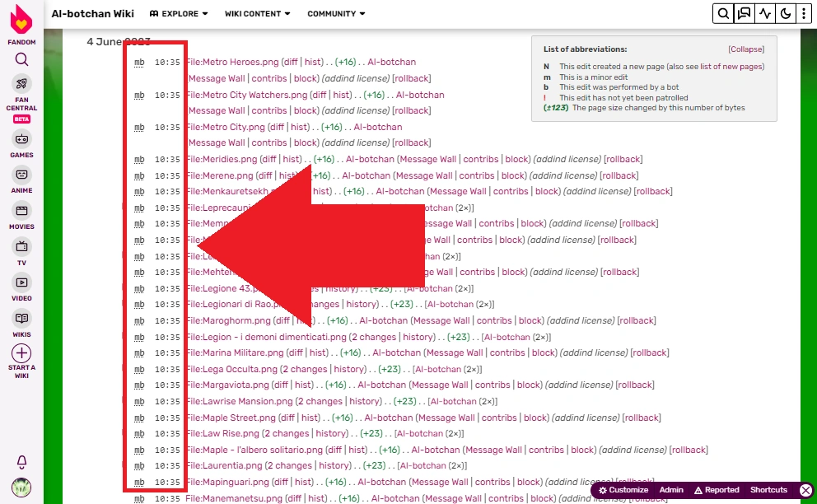Screen dimensions: 817x504
Task: Open AI-botchan user on Metro Heroes row
Action: [392, 62]
